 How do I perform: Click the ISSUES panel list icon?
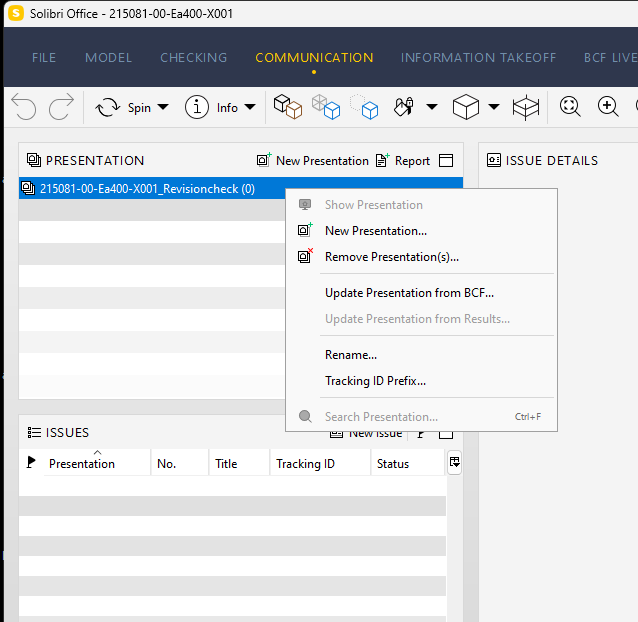pyautogui.click(x=34, y=432)
